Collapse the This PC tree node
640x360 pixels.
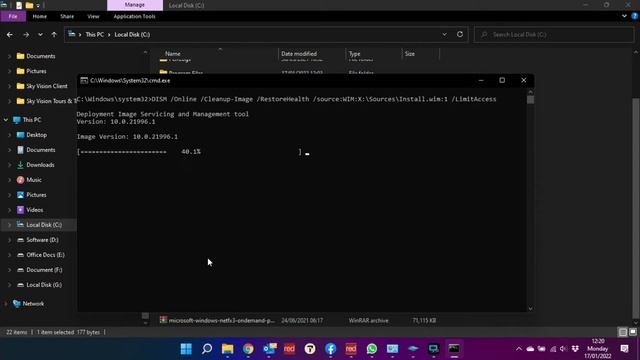[x=6, y=120]
